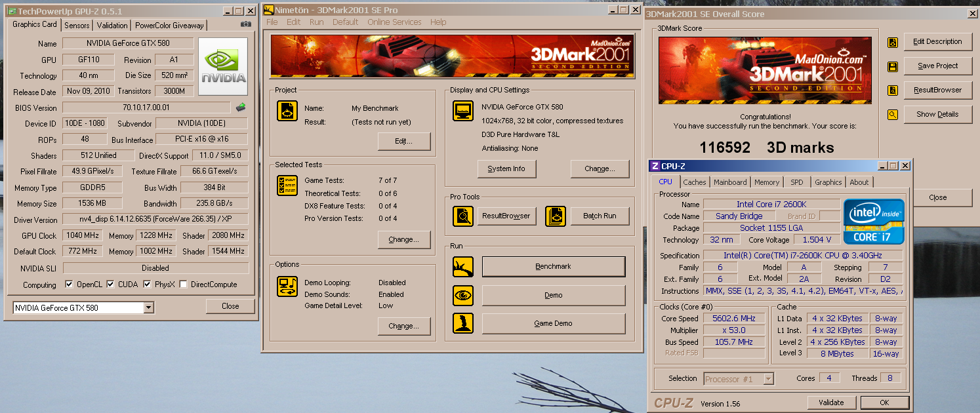The image size is (980, 413).
Task: Click the Edit Description button
Action: pyautogui.click(x=937, y=41)
